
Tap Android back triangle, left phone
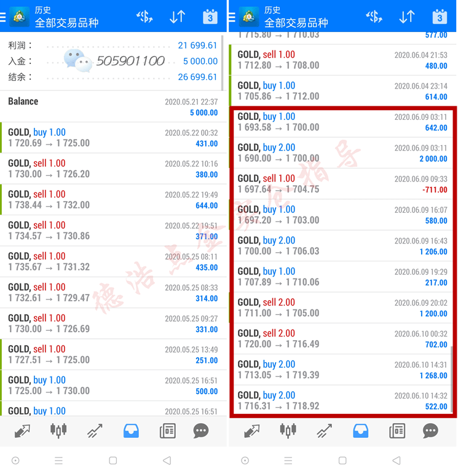pos(167,461)
